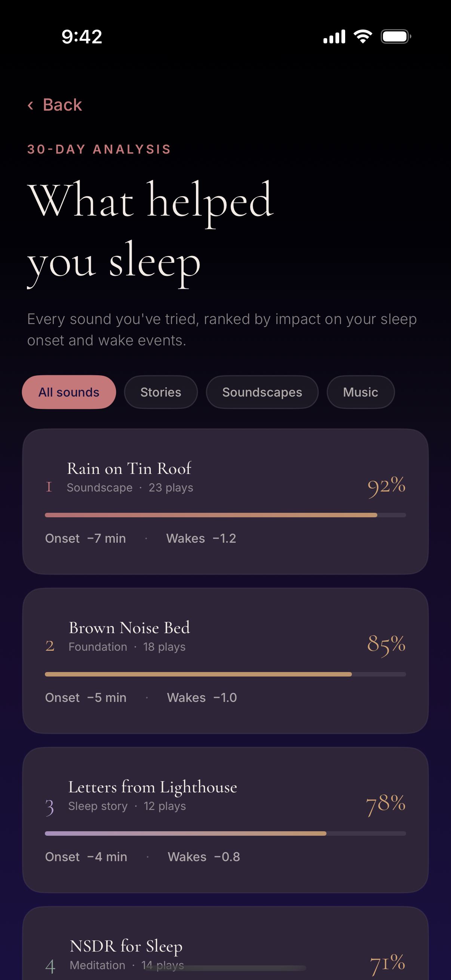Click the Rain on Tin Roof progress bar

coord(225,515)
